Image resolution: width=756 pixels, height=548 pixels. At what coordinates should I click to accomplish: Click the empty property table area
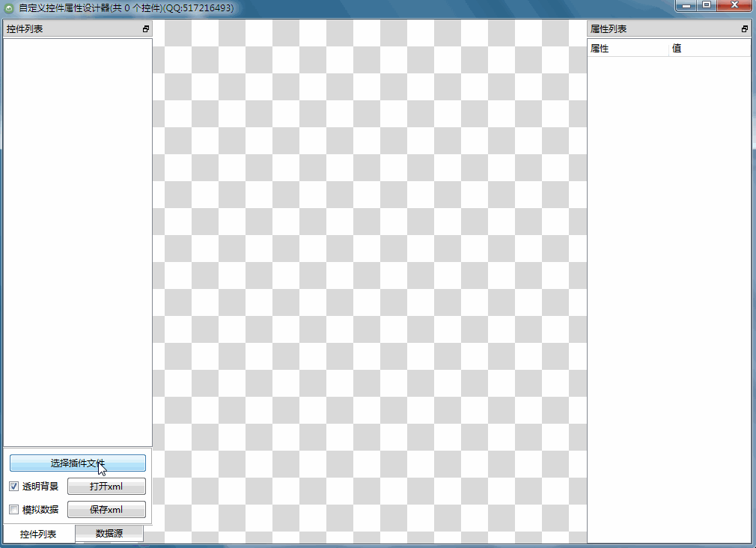(668, 299)
